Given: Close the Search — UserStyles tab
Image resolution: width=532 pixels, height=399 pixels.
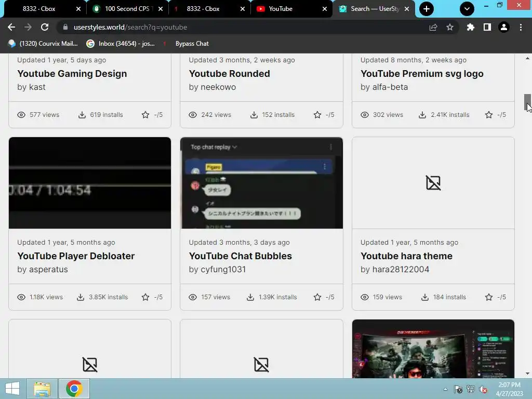Looking at the screenshot, I should [x=407, y=9].
